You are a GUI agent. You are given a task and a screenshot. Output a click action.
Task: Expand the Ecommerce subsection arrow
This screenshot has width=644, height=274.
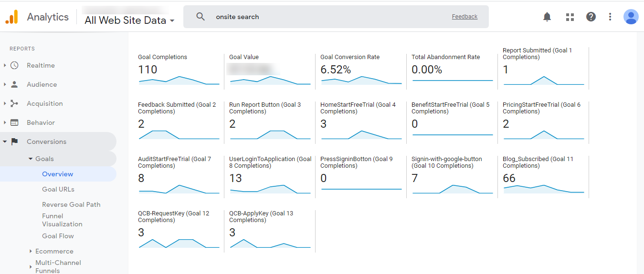(x=31, y=251)
